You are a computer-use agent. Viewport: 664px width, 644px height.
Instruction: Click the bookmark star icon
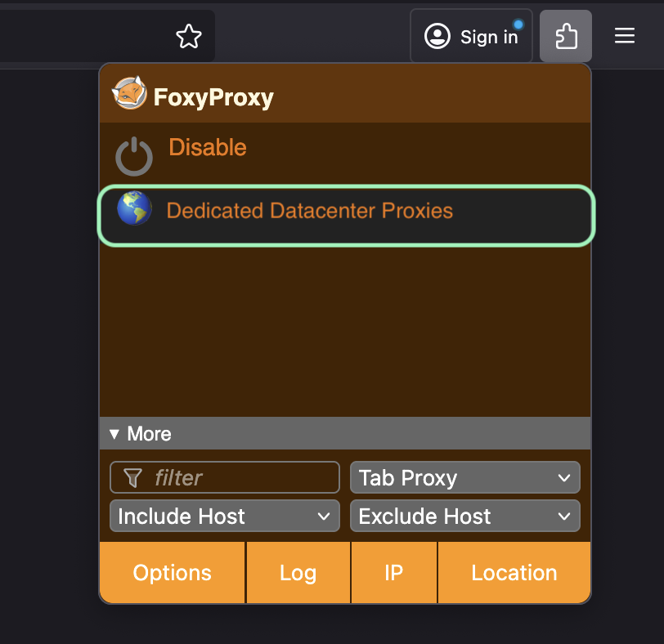[189, 36]
